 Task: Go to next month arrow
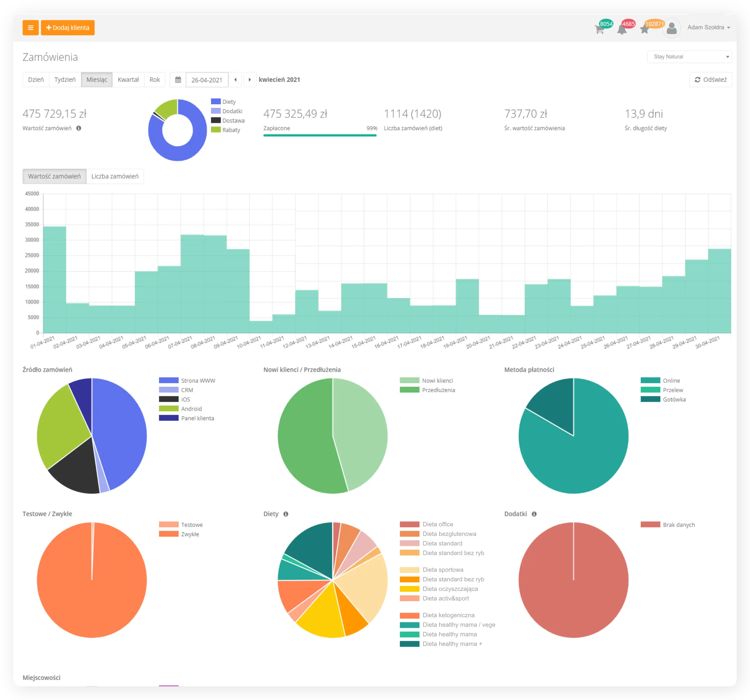click(x=250, y=80)
